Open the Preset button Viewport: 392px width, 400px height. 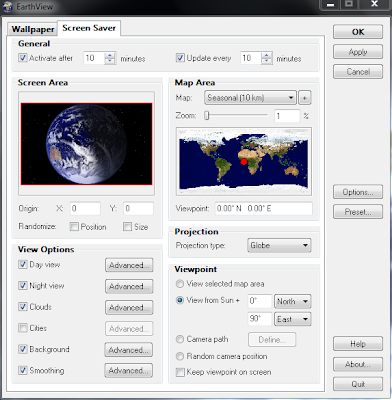[358, 212]
